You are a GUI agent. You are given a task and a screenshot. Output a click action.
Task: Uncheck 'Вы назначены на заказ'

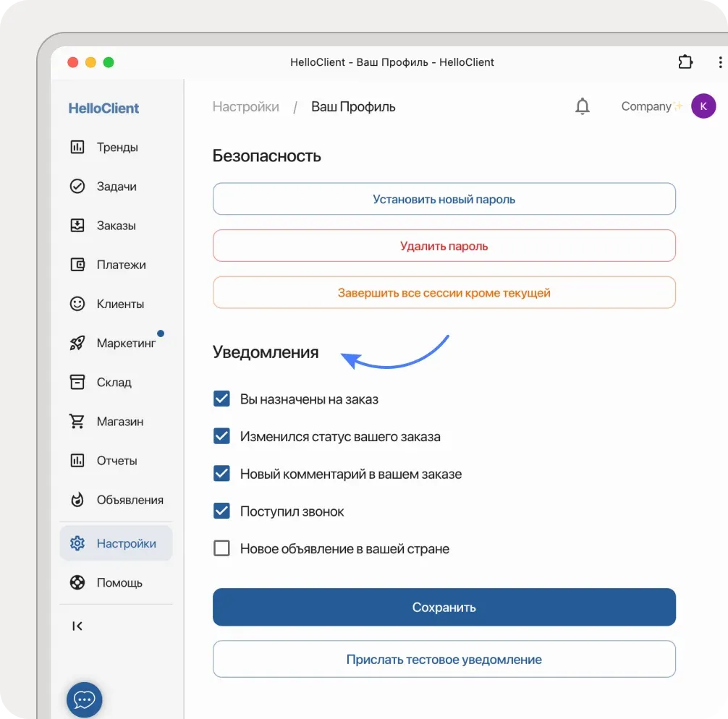tap(221, 398)
